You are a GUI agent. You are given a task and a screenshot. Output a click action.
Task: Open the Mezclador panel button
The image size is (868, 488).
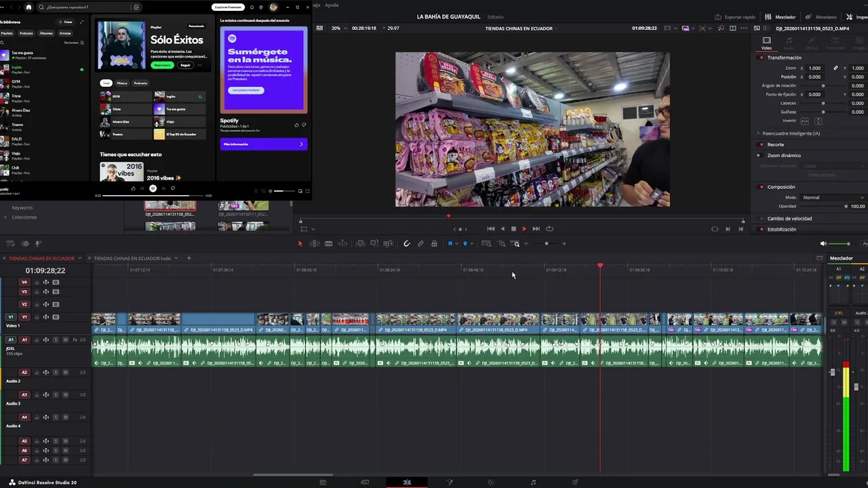coord(781,16)
